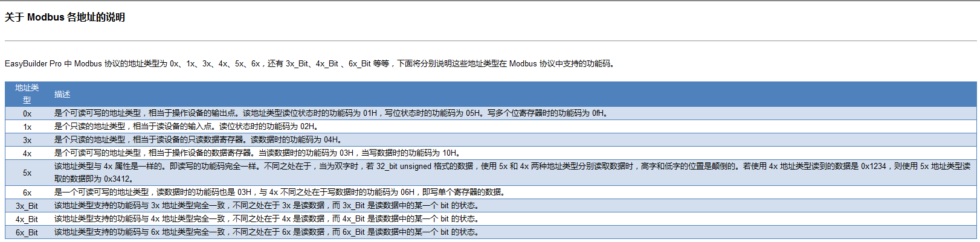980x242 pixels.
Task: Click the EasyBuilder Pro introduction paragraph
Action: tap(309, 63)
